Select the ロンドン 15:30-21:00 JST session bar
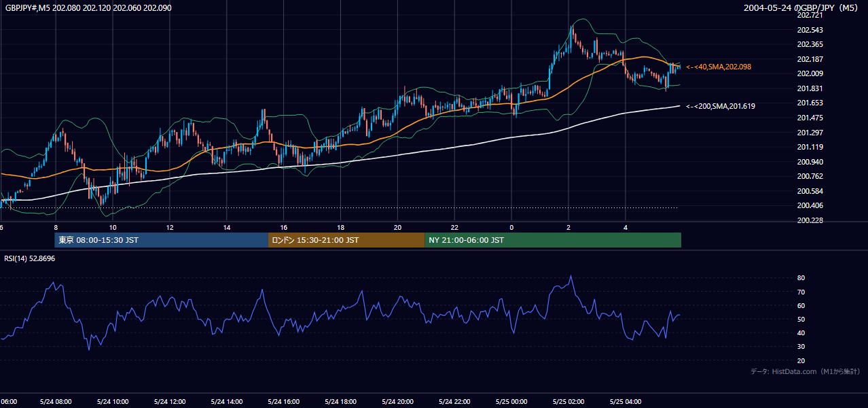The image size is (868, 408). 346,240
